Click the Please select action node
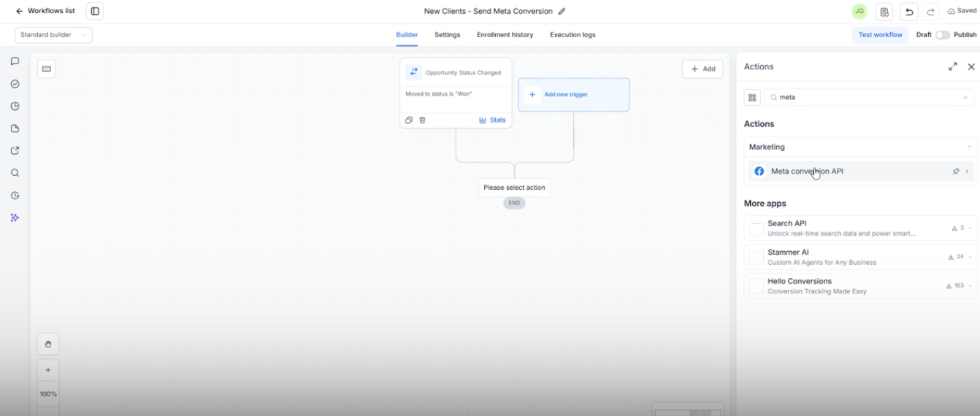The width and height of the screenshot is (980, 416). click(514, 188)
